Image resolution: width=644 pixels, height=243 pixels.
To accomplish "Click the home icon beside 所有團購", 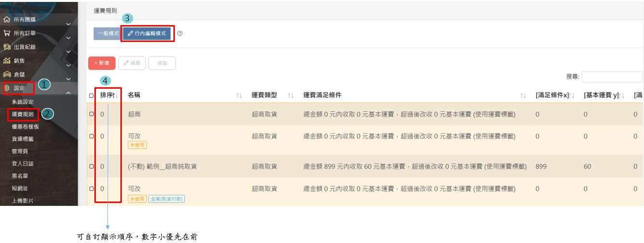I will pyautogui.click(x=7, y=20).
